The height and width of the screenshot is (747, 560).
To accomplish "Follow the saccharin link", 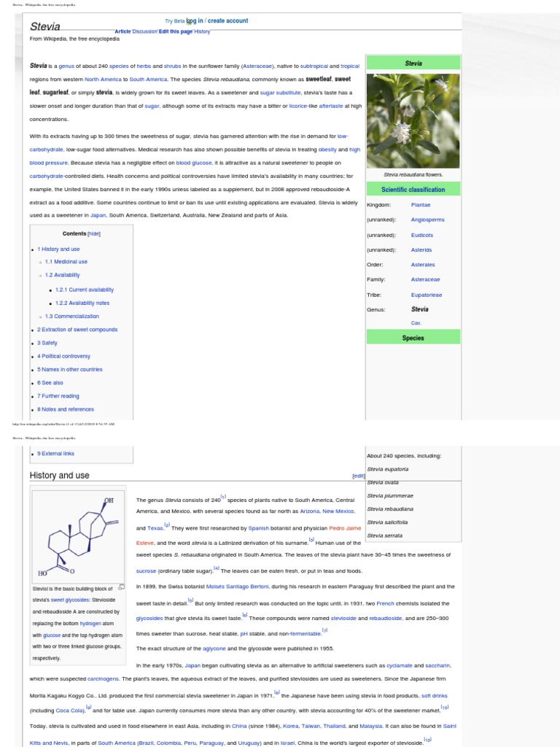I will coord(437,666).
